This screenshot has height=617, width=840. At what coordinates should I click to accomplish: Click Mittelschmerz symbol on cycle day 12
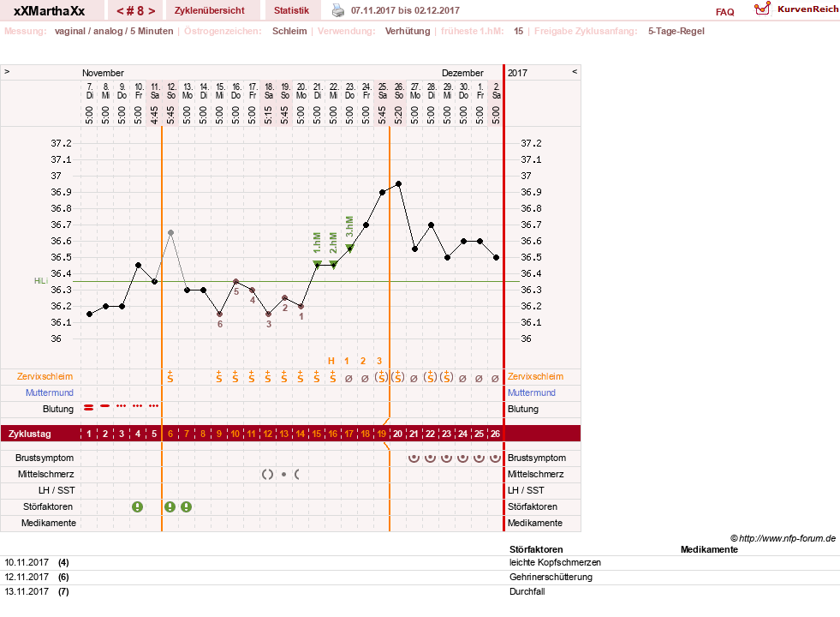tap(267, 475)
